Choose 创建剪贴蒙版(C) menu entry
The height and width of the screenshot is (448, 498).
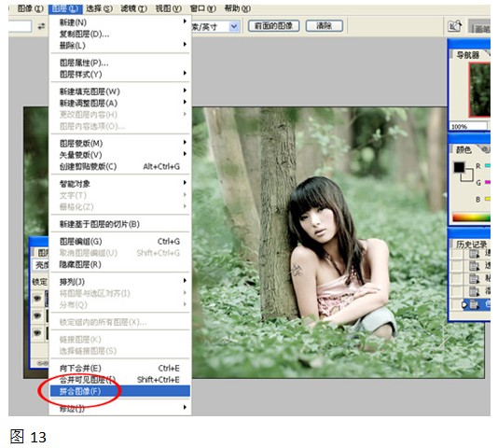pyautogui.click(x=120, y=167)
